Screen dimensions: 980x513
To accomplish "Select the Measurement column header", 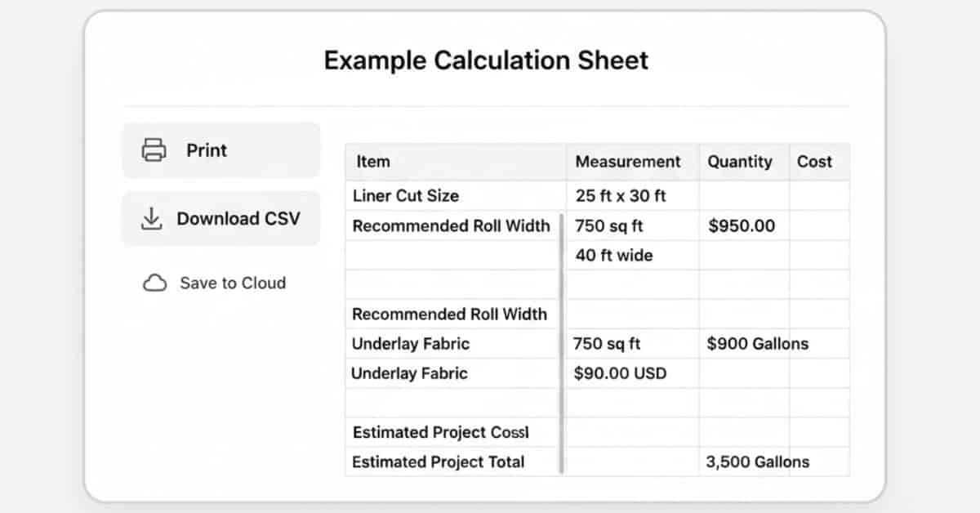I will click(629, 162).
